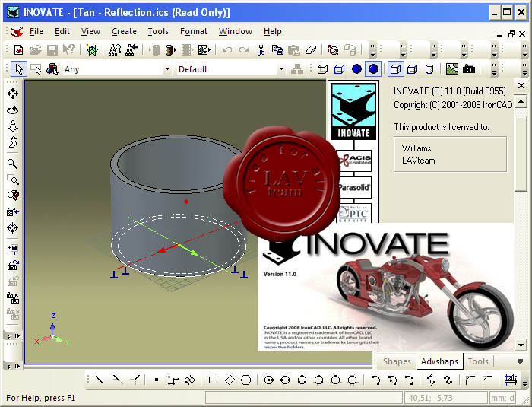The image size is (532, 407).
Task: Select the Pan four-arrow camera tool
Action: click(x=13, y=94)
